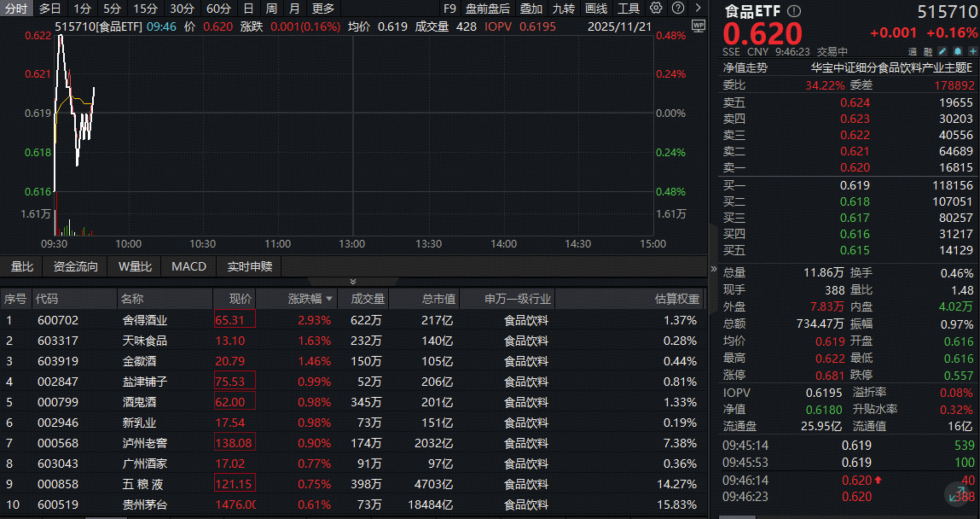980x519 pixels.
Task: Click the 融 badge in the quote panel
Action: tap(927, 52)
